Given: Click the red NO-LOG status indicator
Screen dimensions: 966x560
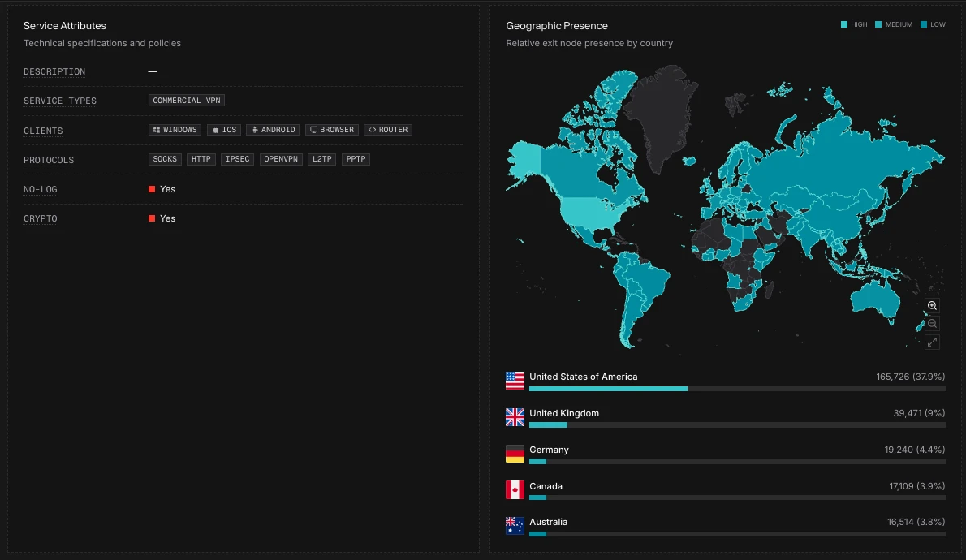Looking at the screenshot, I should pyautogui.click(x=152, y=189).
